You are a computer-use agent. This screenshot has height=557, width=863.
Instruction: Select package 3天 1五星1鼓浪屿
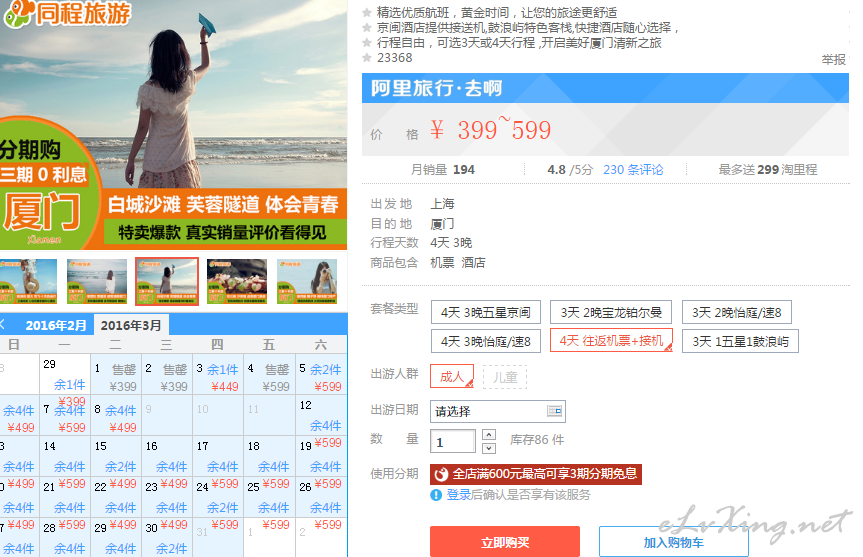(740, 341)
